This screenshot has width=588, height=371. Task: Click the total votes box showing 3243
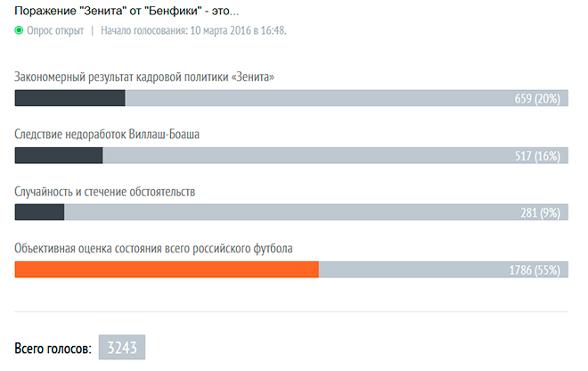pos(122,347)
